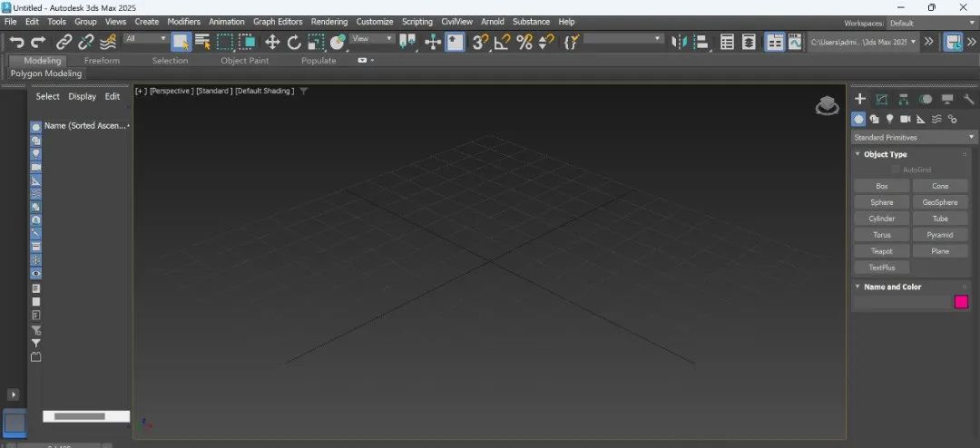Image resolution: width=980 pixels, height=448 pixels.
Task: Open the Workspaces Default dropdown
Action: tap(932, 23)
